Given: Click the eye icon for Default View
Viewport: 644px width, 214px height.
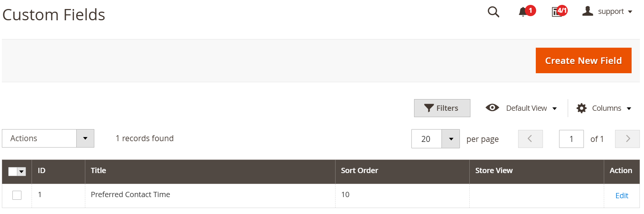Looking at the screenshot, I should (x=492, y=108).
